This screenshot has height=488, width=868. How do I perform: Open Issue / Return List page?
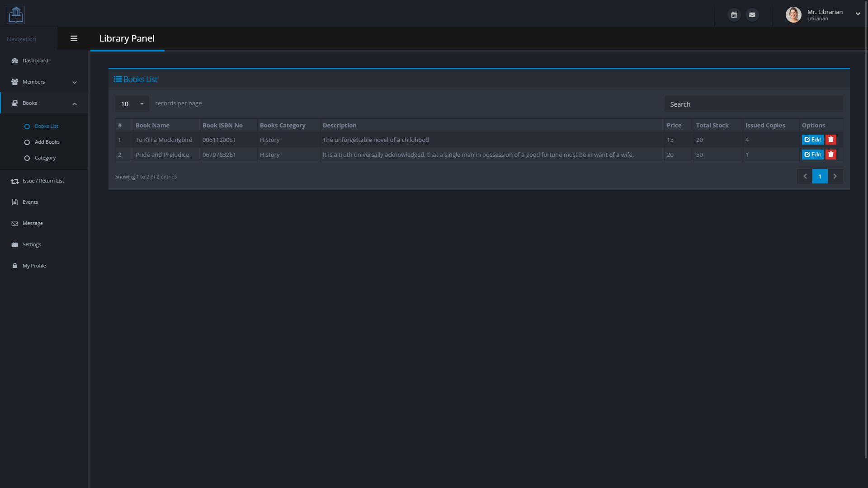[43, 181]
